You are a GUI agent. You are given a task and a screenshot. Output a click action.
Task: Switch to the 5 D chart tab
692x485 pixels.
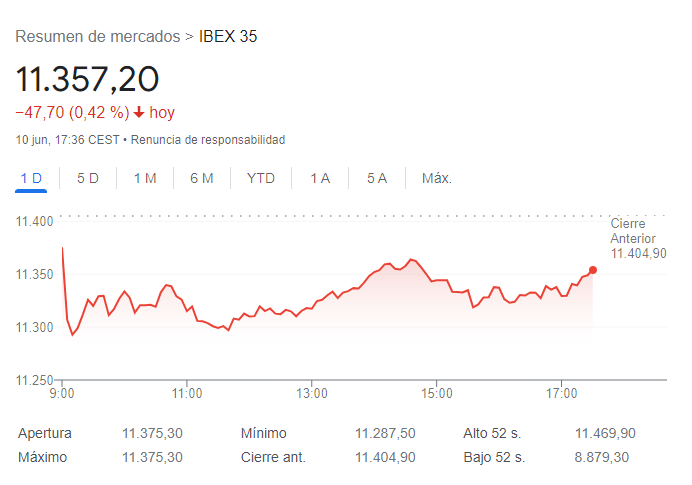[88, 178]
